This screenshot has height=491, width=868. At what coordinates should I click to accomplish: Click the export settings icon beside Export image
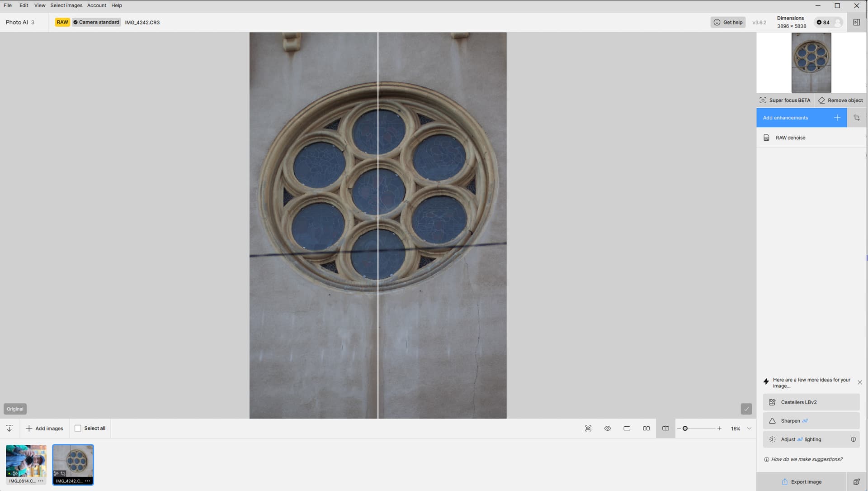[856, 482]
